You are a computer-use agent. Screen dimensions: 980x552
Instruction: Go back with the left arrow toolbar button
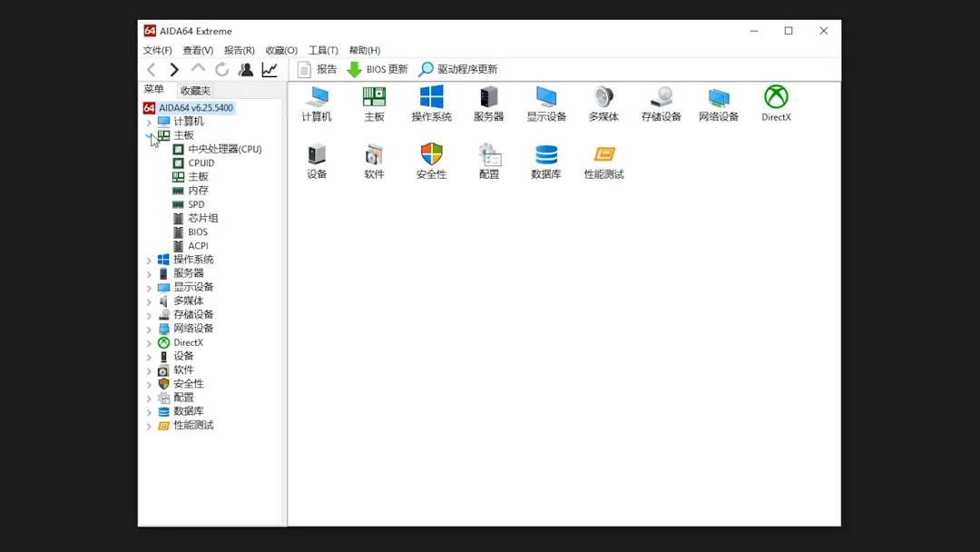click(x=152, y=69)
